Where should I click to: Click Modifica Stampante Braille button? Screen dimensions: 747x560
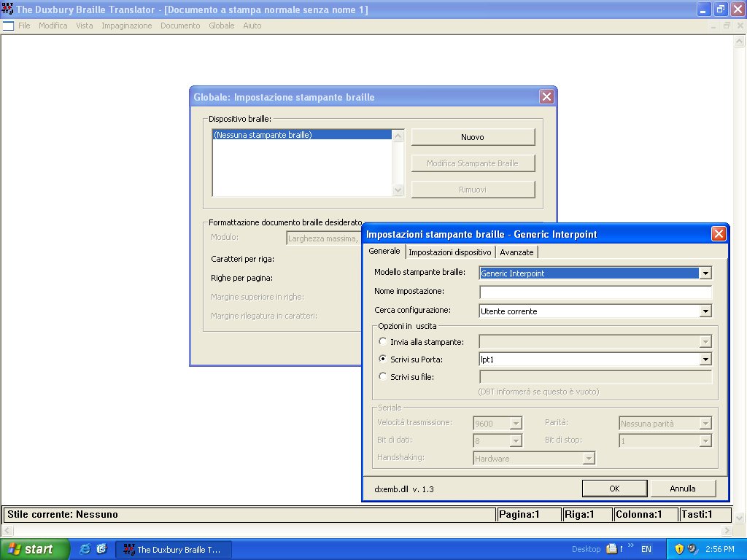pyautogui.click(x=473, y=163)
